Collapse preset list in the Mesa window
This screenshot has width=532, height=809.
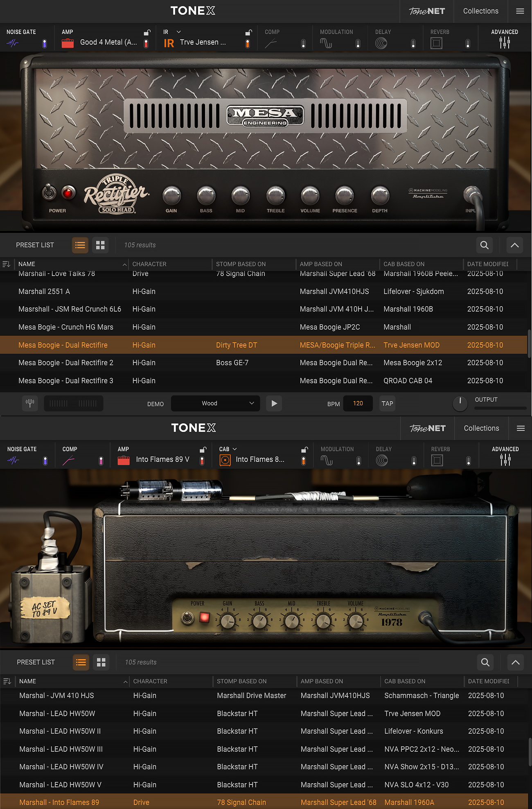[515, 245]
